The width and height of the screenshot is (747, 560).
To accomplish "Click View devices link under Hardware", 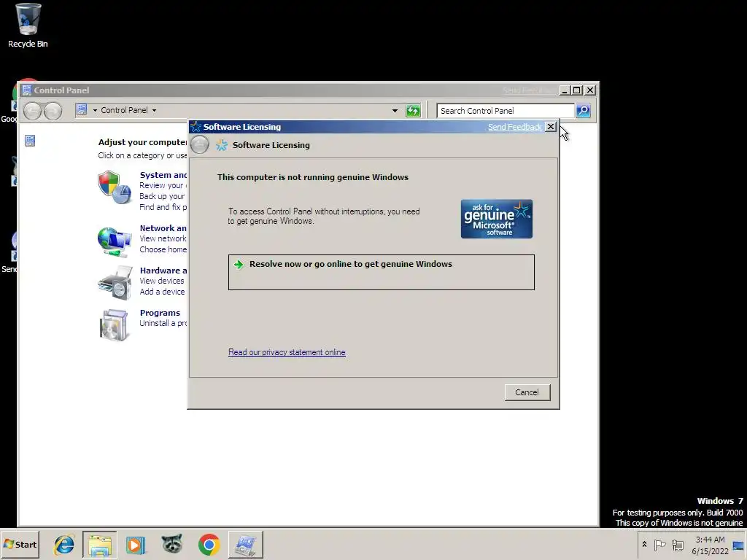I will tap(162, 281).
